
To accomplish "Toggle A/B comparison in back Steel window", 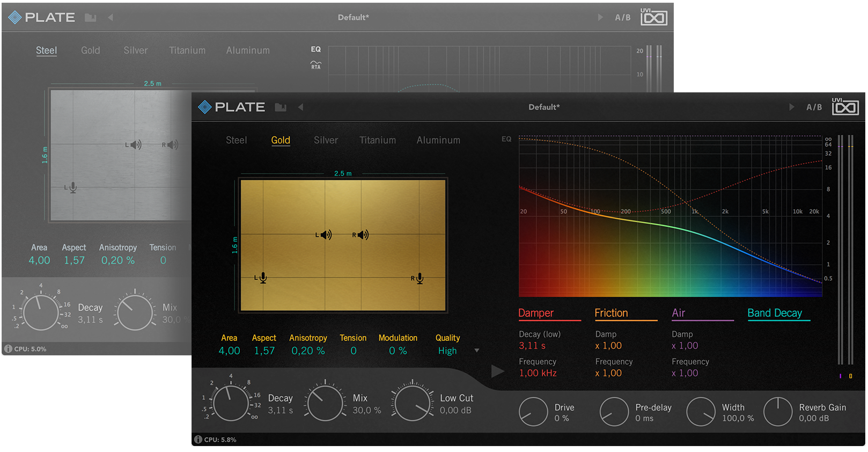I will (622, 18).
